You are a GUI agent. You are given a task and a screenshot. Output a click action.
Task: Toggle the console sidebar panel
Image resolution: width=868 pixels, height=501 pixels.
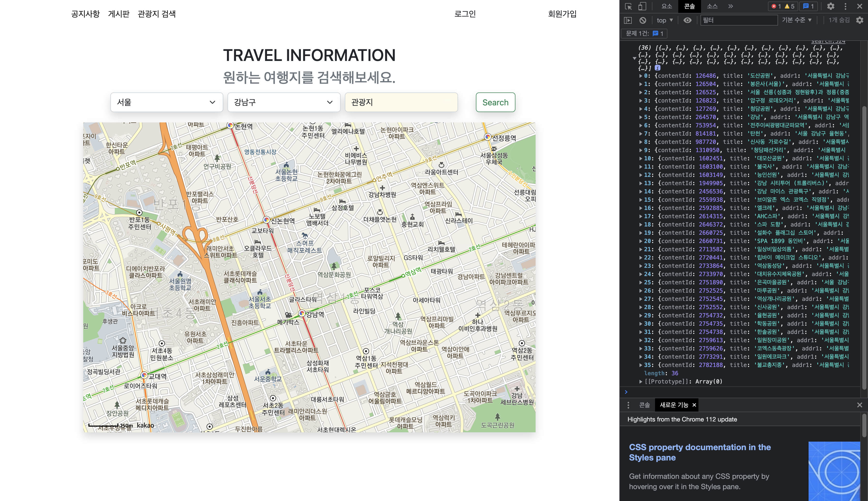pyautogui.click(x=628, y=20)
